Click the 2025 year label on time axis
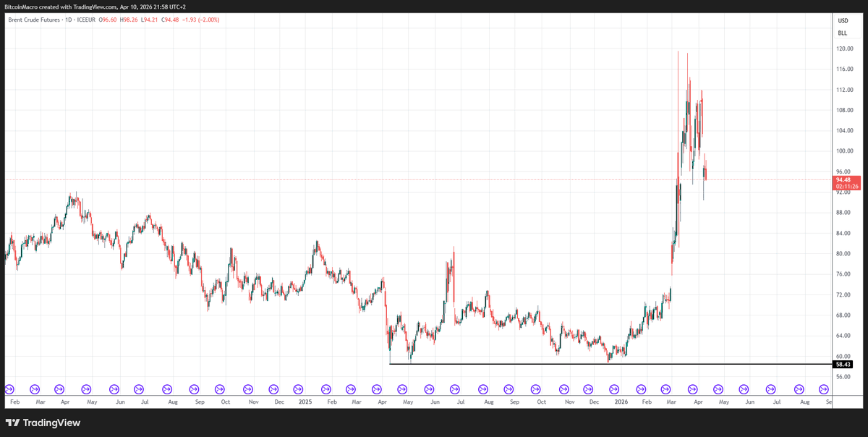The width and height of the screenshot is (868, 437). pyautogui.click(x=305, y=401)
